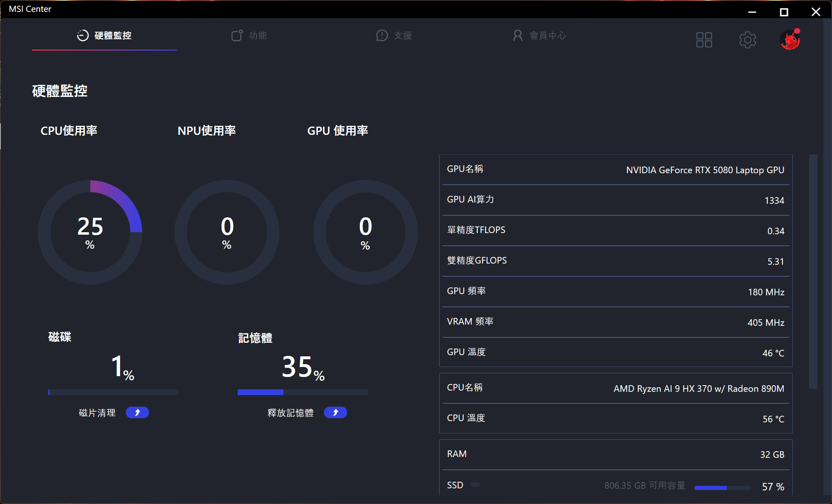Select the CPU名稱 row
This screenshot has width=832, height=504.
point(616,388)
